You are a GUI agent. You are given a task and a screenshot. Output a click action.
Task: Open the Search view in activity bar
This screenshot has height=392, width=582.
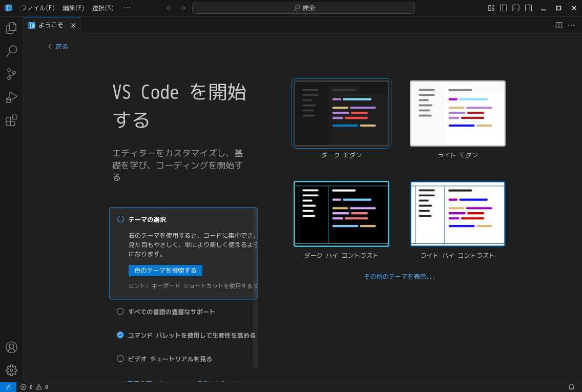11,51
